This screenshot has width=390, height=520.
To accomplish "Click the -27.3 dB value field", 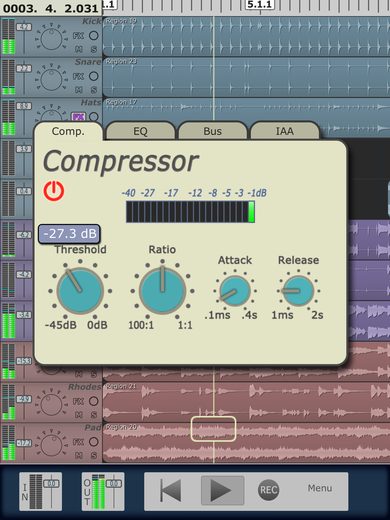I will (x=69, y=234).
